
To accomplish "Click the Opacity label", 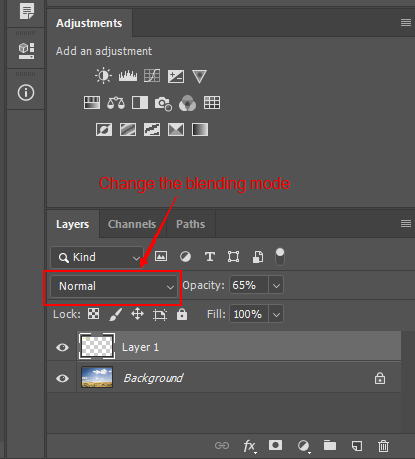I will click(203, 285).
